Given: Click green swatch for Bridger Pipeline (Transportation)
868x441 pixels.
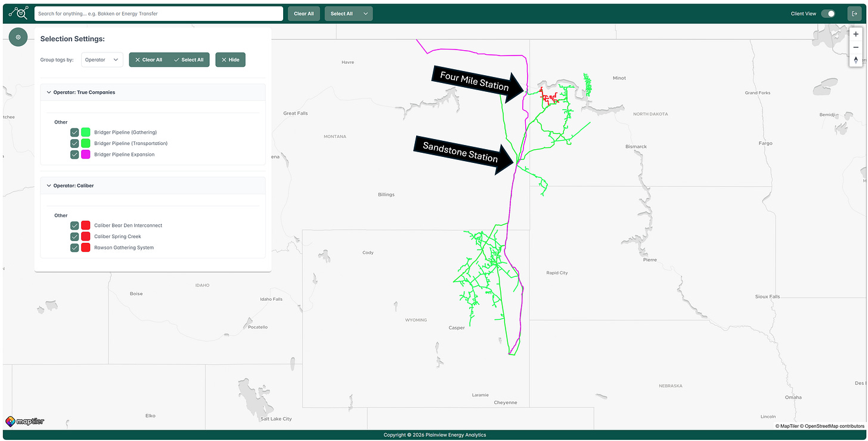Looking at the screenshot, I should coord(86,143).
